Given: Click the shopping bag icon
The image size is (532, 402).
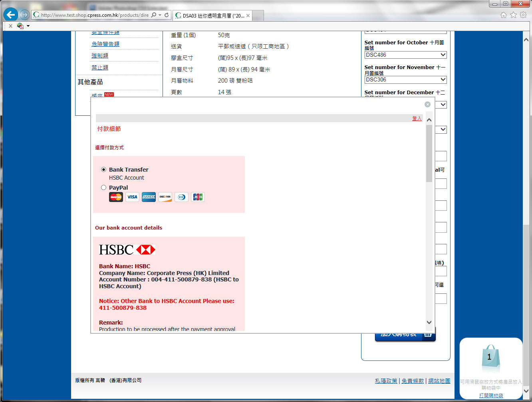Looking at the screenshot, I should click(490, 358).
